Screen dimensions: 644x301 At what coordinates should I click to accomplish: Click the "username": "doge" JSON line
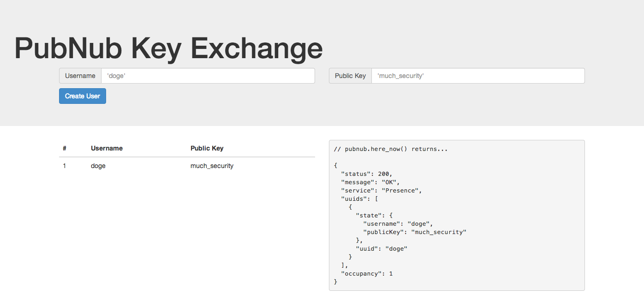398,224
